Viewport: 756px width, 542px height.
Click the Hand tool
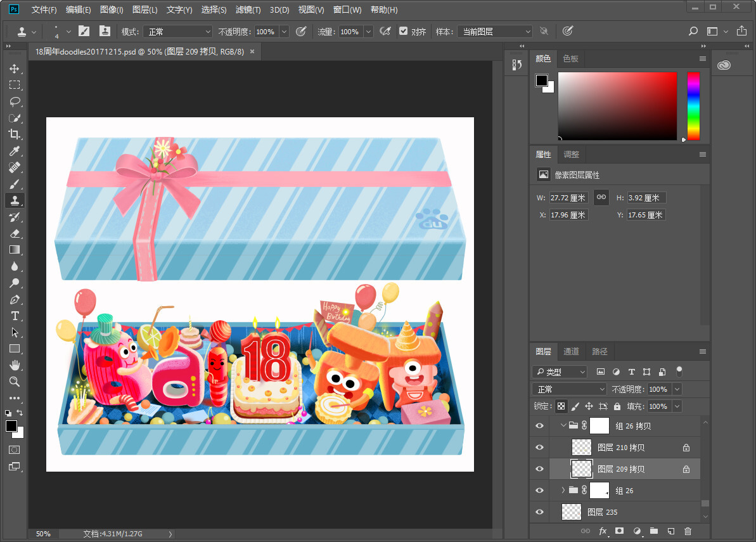coord(15,365)
